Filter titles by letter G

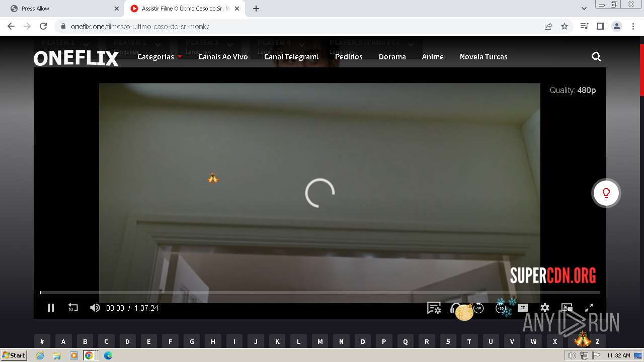pos(192,341)
